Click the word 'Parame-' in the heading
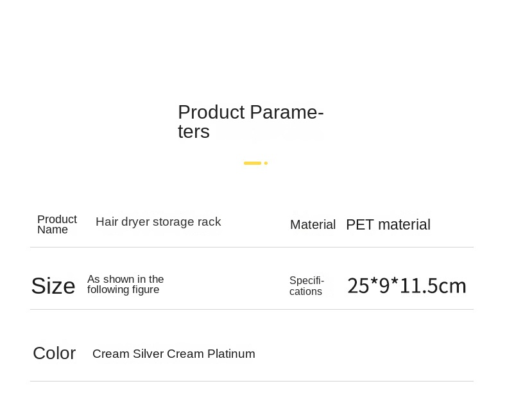 click(x=286, y=112)
